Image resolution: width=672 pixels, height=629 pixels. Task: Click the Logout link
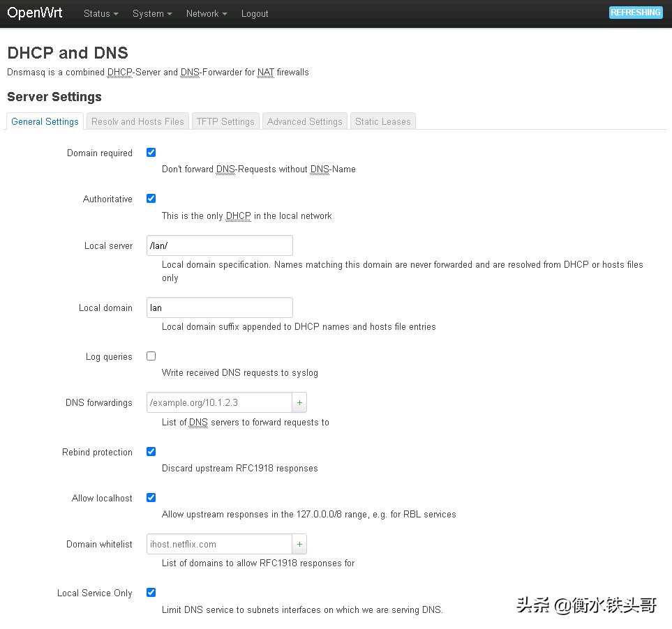pos(255,14)
